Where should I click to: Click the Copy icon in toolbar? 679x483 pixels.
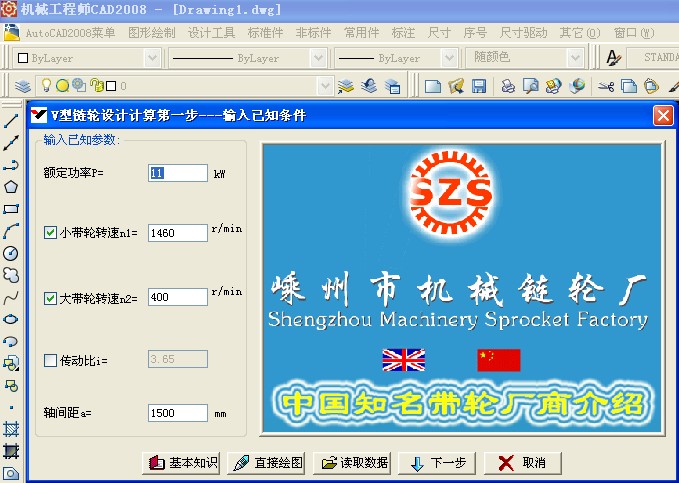629,86
